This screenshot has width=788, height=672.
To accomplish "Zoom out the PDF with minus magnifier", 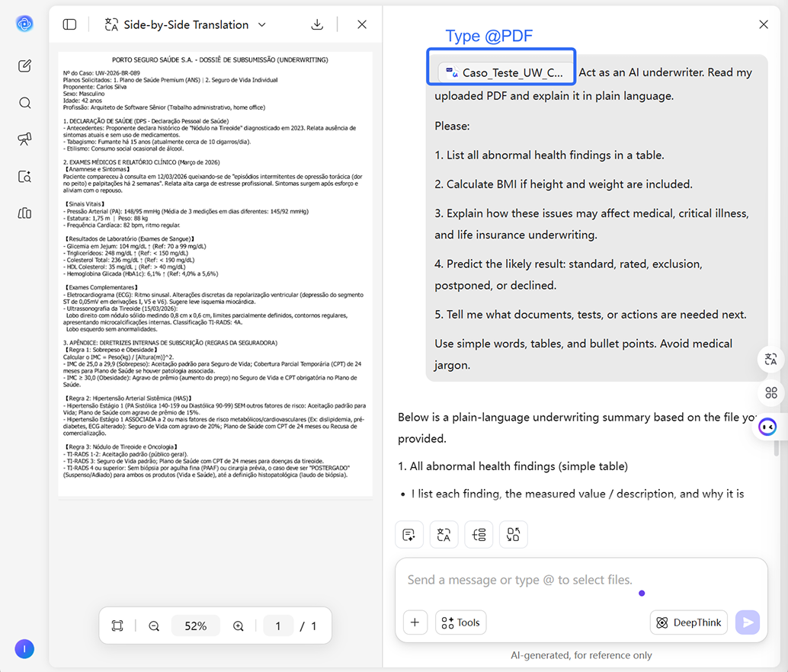I will click(x=154, y=626).
